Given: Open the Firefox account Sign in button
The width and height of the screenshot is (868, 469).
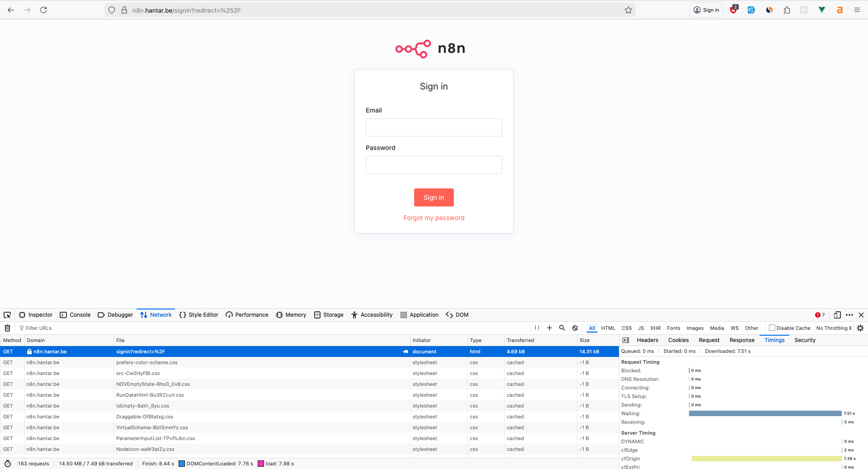Looking at the screenshot, I should click(706, 10).
